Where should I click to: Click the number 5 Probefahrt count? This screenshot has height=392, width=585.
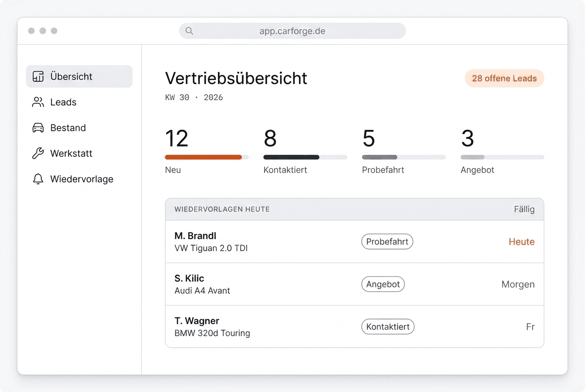pos(369,138)
